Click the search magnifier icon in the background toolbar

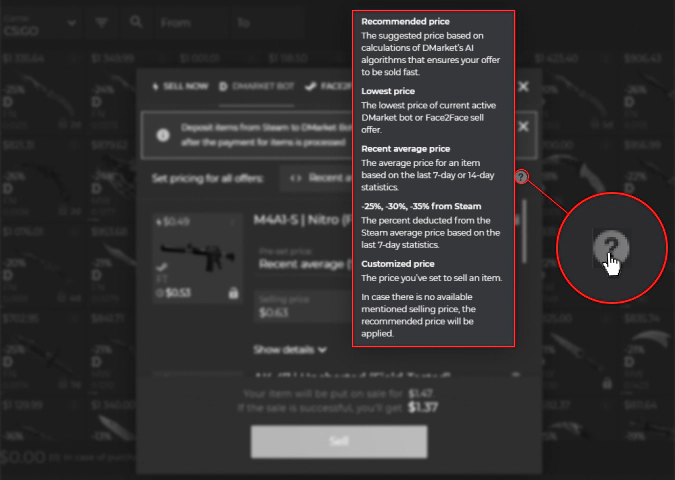[136, 22]
